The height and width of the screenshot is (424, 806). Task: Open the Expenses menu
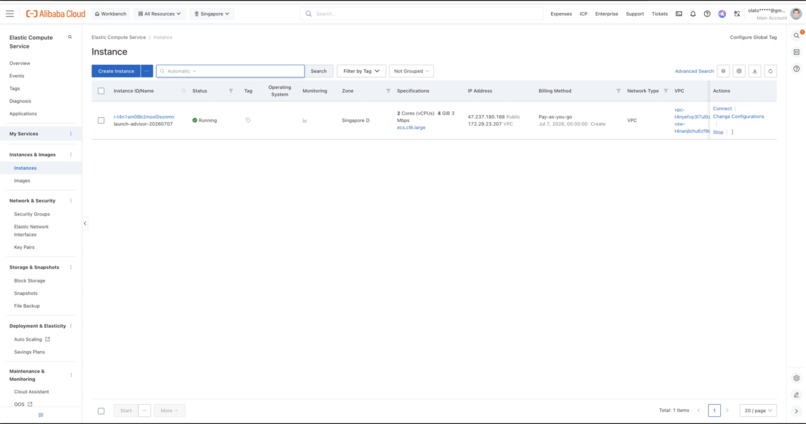[561, 14]
